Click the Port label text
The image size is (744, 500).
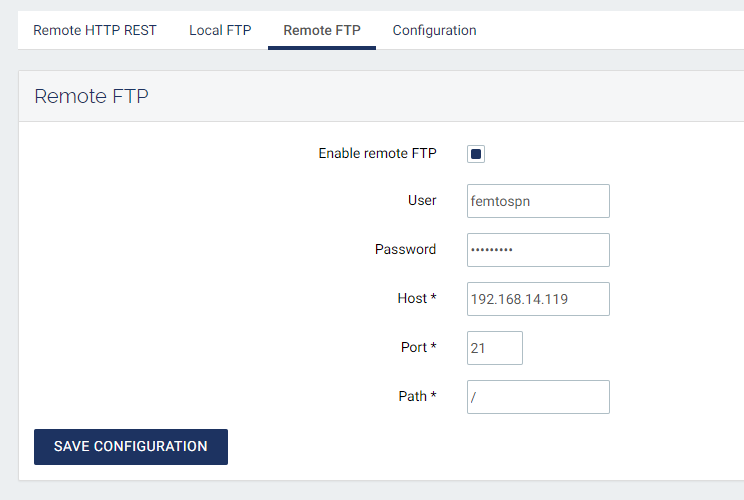[x=414, y=347]
